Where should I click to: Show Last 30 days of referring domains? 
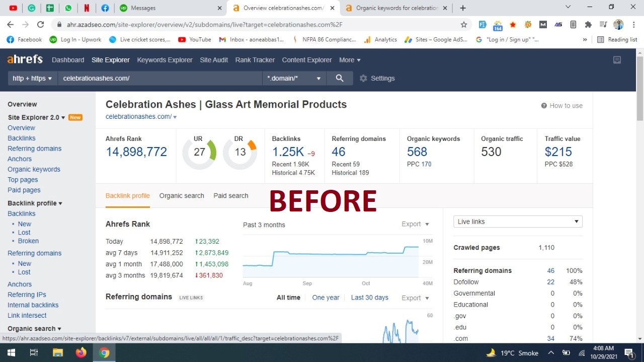(x=369, y=298)
